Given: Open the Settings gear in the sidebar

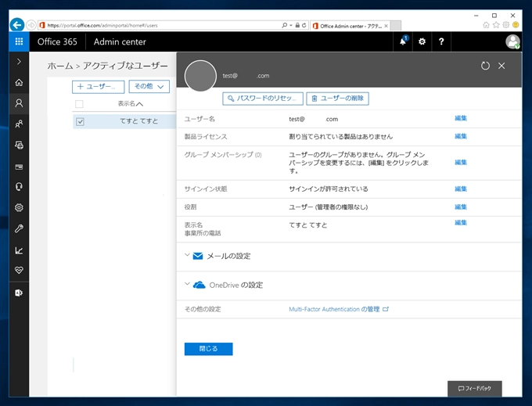Looking at the screenshot, I should [19, 207].
